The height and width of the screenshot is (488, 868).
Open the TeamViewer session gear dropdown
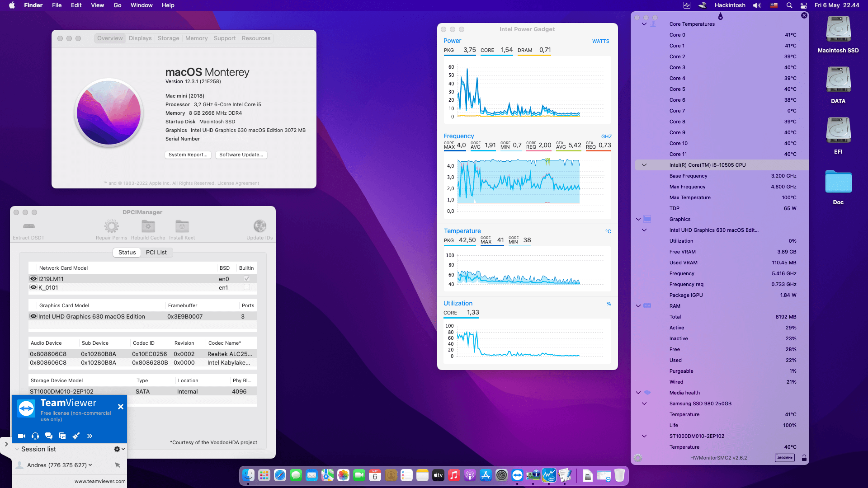119,449
